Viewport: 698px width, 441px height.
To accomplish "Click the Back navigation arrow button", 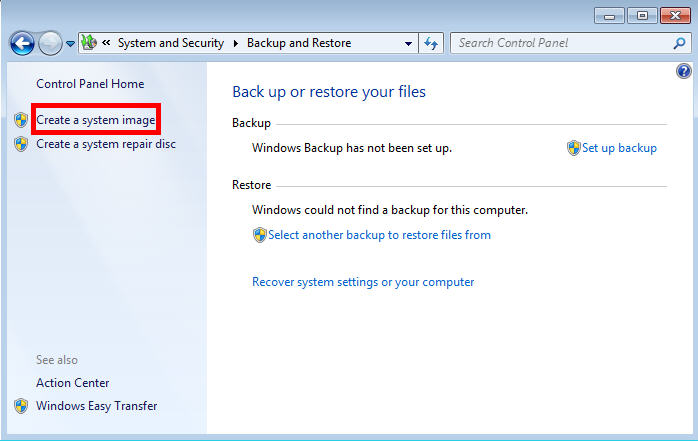I will (x=22, y=43).
